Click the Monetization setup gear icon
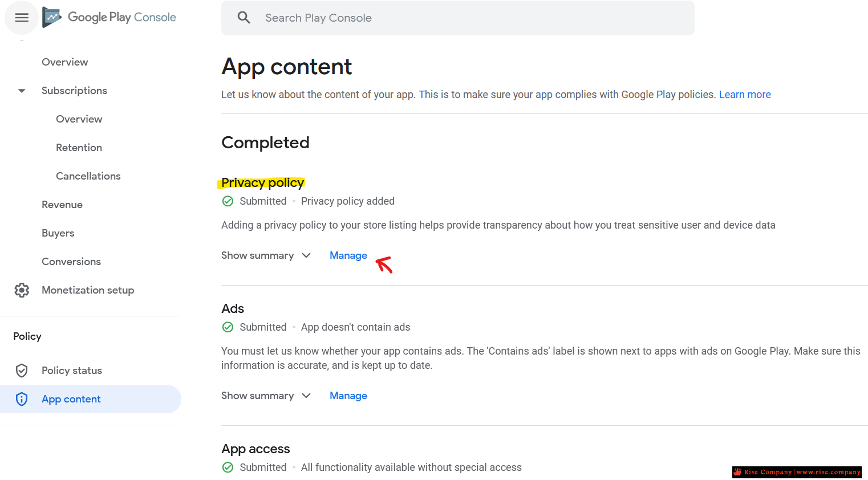 point(22,290)
